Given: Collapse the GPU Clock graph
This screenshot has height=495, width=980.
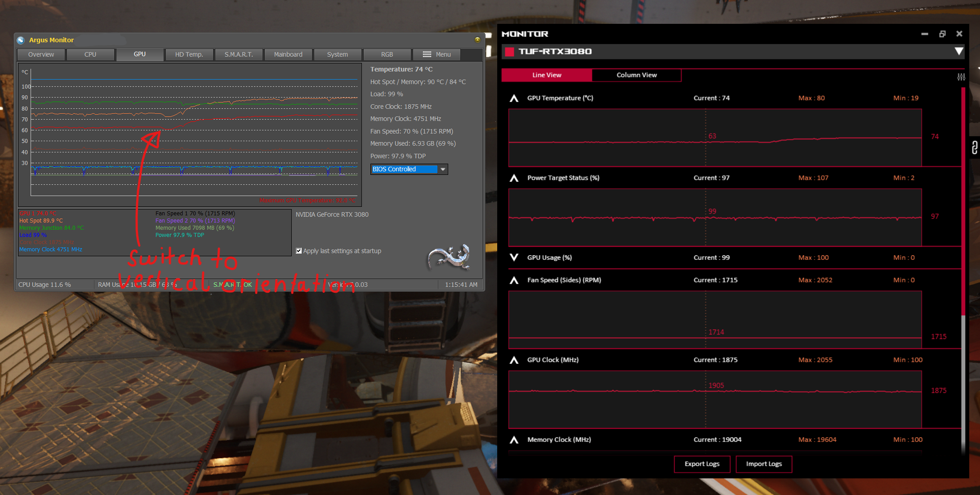Looking at the screenshot, I should (514, 360).
